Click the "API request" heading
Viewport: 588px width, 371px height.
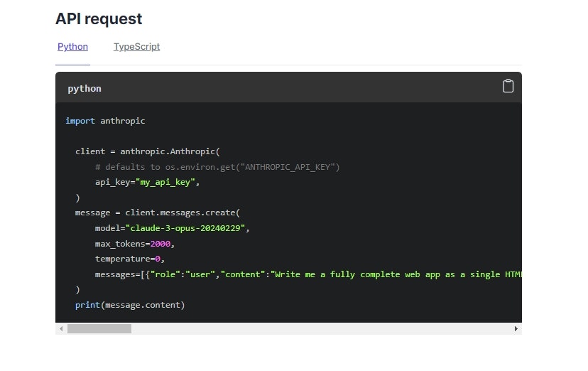tap(99, 18)
